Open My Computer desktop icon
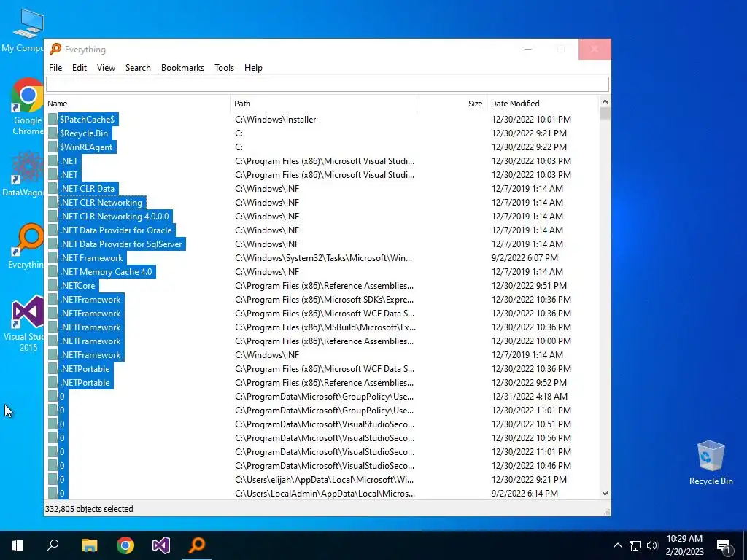 [27, 29]
